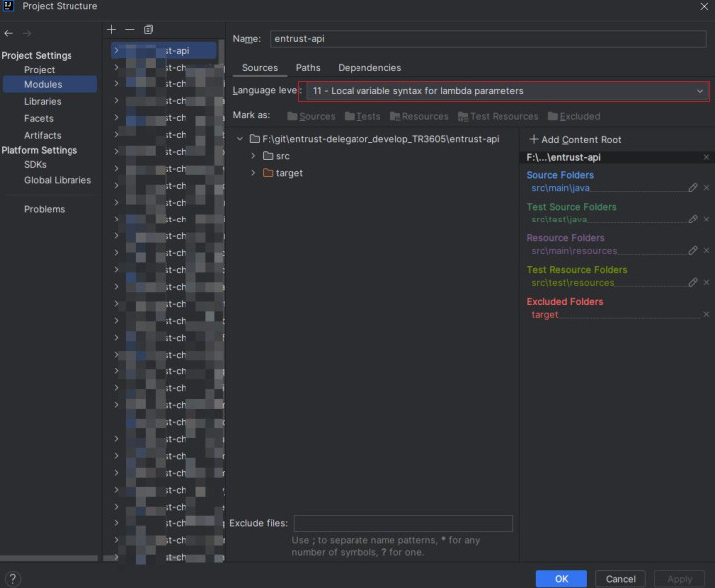This screenshot has height=588, width=715.
Task: Click the minus icon to remove module
Action: (130, 30)
